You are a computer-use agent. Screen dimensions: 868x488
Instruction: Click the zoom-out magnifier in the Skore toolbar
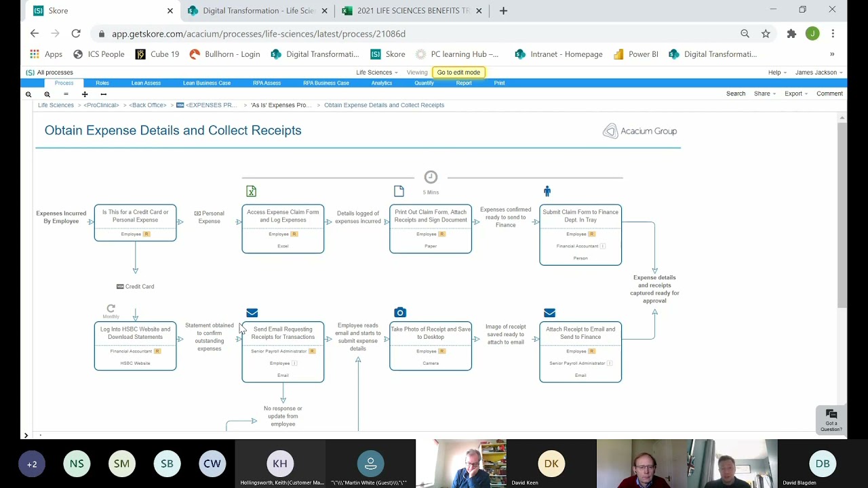(x=28, y=94)
